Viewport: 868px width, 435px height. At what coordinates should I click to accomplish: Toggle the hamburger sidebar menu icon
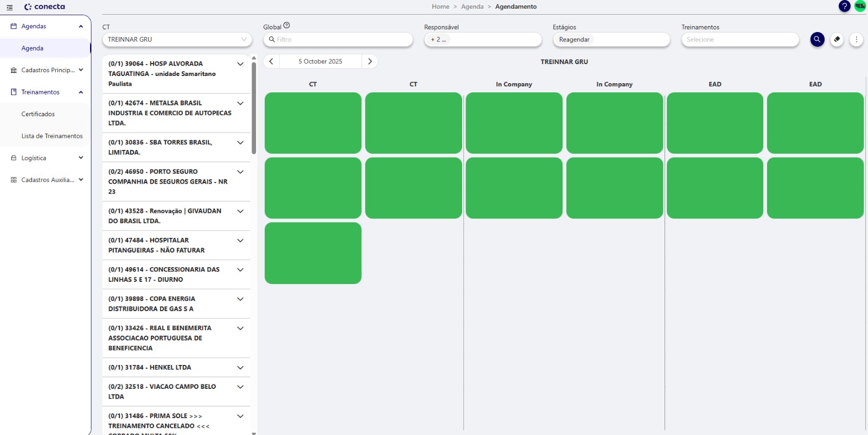coord(9,8)
